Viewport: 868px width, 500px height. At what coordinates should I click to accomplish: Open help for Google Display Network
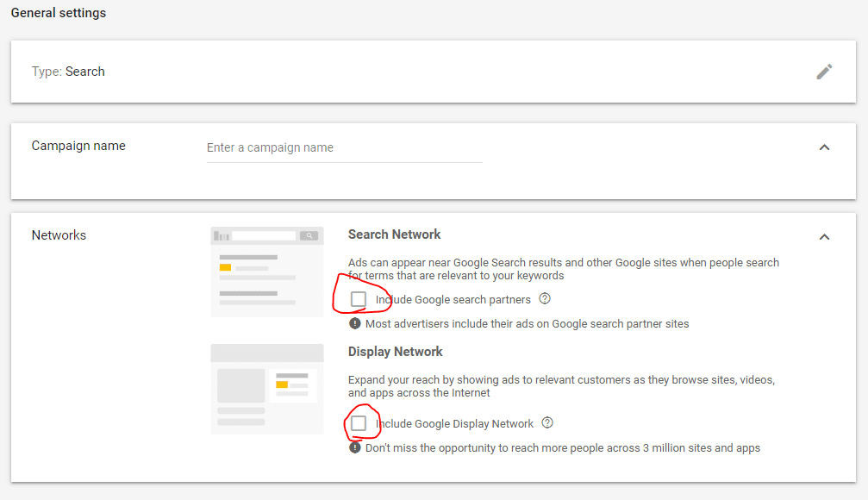[x=547, y=422]
